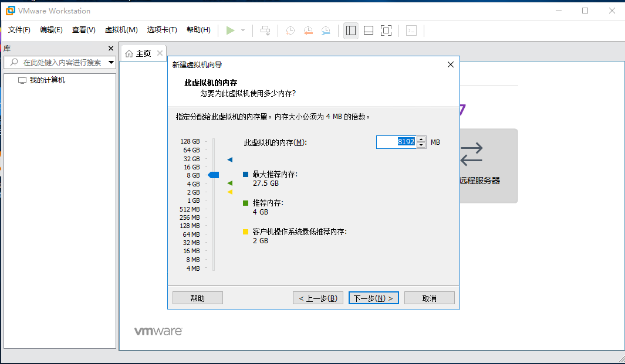
Task: Click the send Ctrl+Alt+Del toolbar icon
Action: [265, 30]
